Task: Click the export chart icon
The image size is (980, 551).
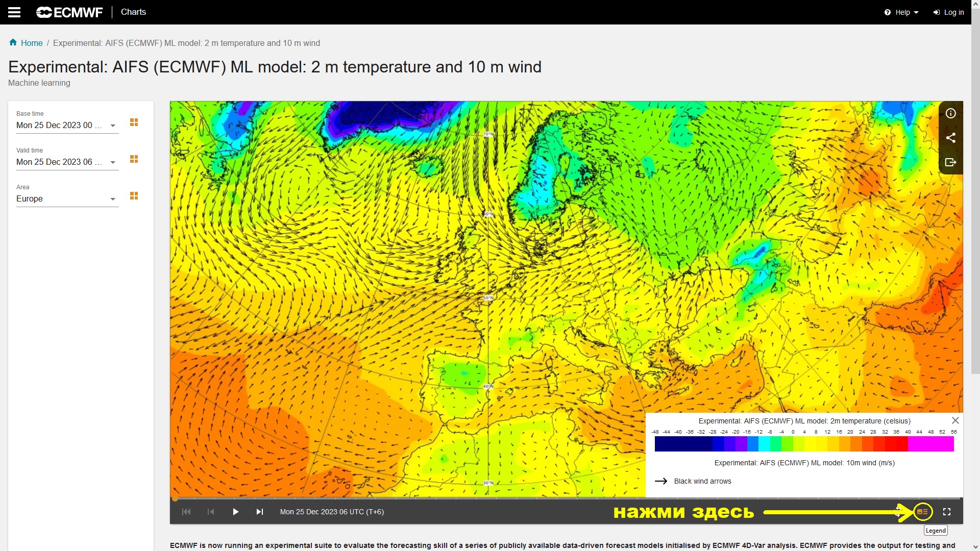Action: coord(950,162)
